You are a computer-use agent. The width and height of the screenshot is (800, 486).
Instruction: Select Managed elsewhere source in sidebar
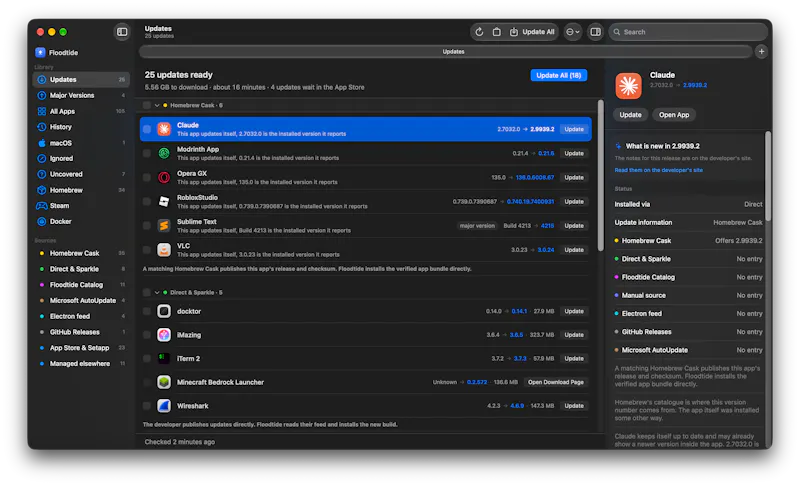82,364
